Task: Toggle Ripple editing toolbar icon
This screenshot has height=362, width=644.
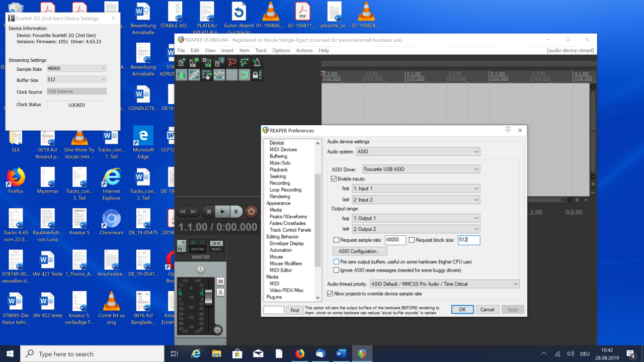Action: pyautogui.click(x=206, y=75)
